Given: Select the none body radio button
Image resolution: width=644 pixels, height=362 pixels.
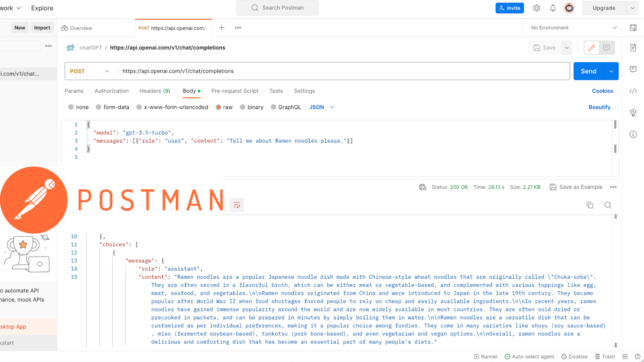Looking at the screenshot, I should 71,107.
